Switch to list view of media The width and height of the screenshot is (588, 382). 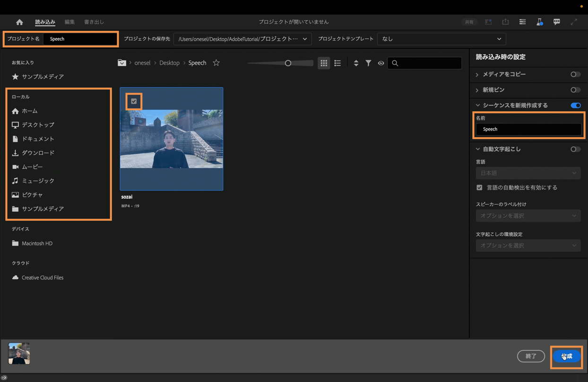point(337,63)
